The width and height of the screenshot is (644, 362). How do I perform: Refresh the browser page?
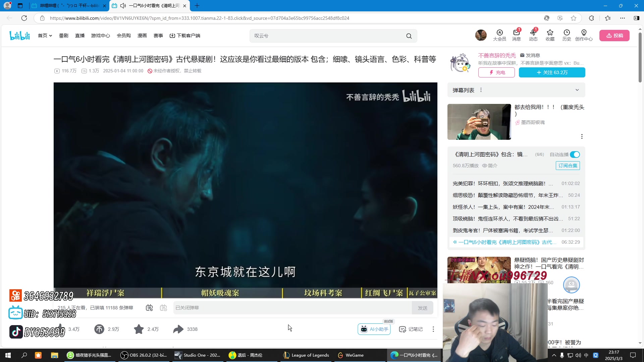click(24, 18)
